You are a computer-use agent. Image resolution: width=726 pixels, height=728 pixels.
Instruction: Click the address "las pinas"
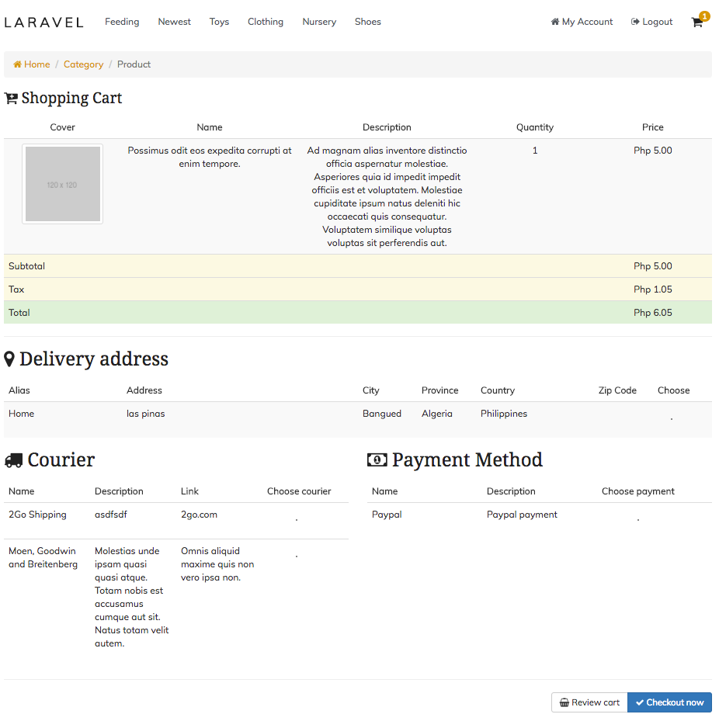145,414
